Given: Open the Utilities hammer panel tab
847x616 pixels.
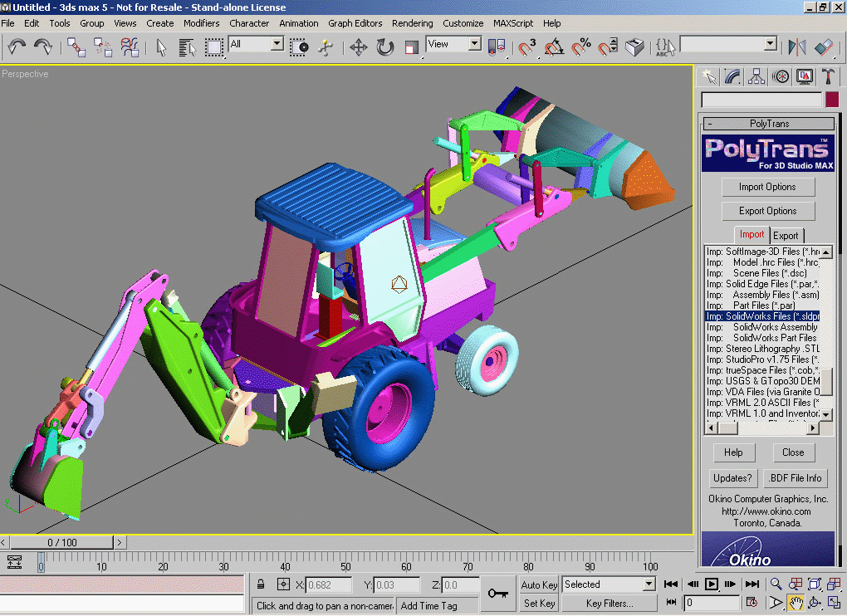Looking at the screenshot, I should (828, 76).
